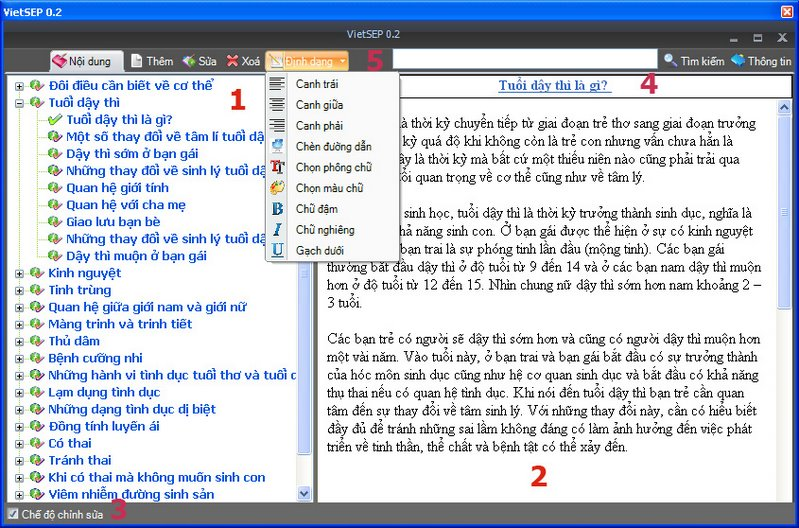Open the Thông tin button label
The image size is (799, 528).
point(769,61)
